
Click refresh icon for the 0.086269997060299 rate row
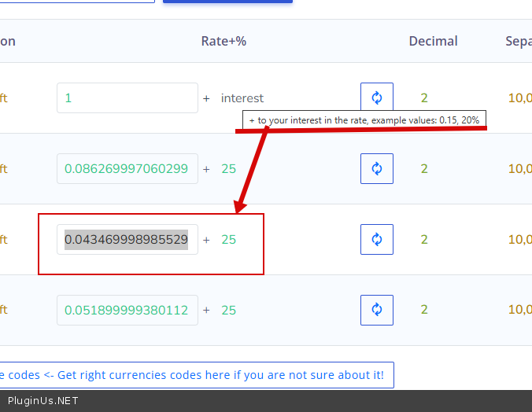pyautogui.click(x=376, y=169)
